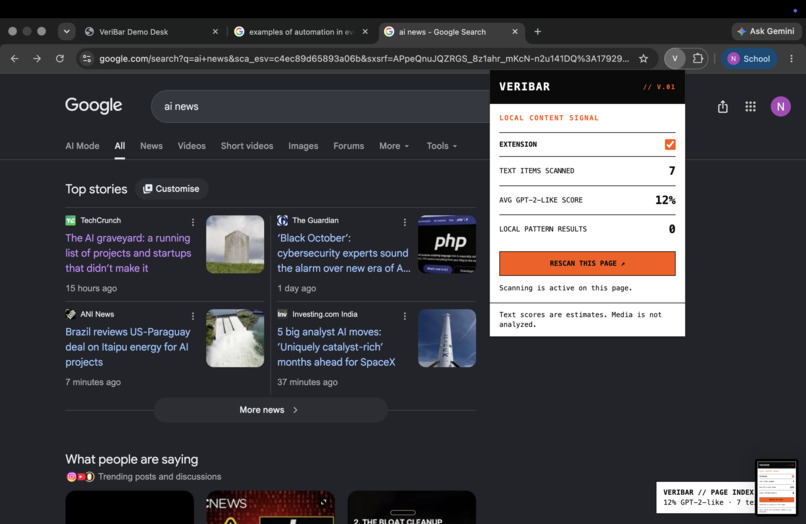Viewport: 806px width, 524px height.
Task: Open options menu for The Guardian story
Action: (x=405, y=222)
